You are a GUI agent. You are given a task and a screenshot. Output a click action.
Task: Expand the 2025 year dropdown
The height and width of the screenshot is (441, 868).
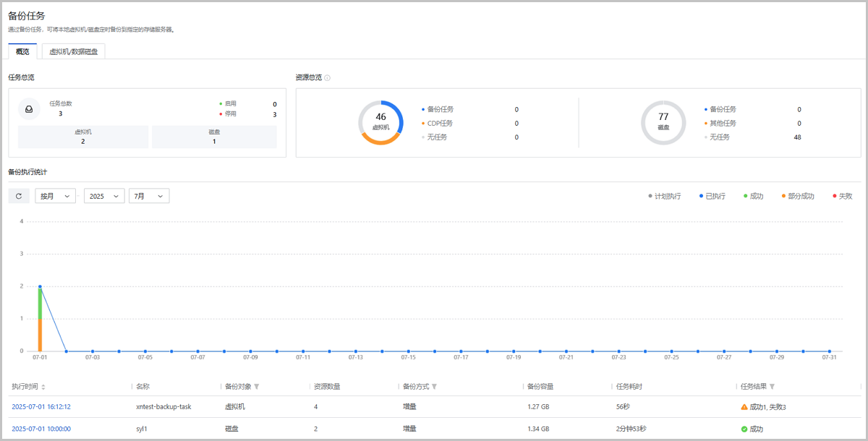tap(104, 196)
